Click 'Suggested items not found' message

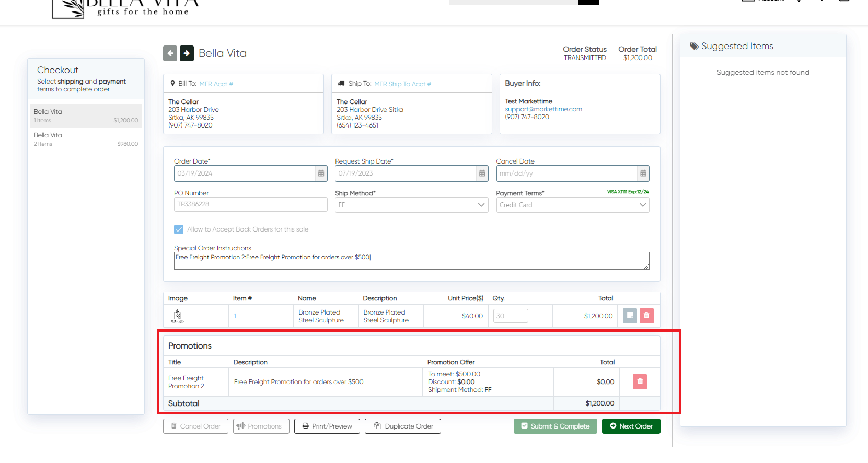(763, 72)
